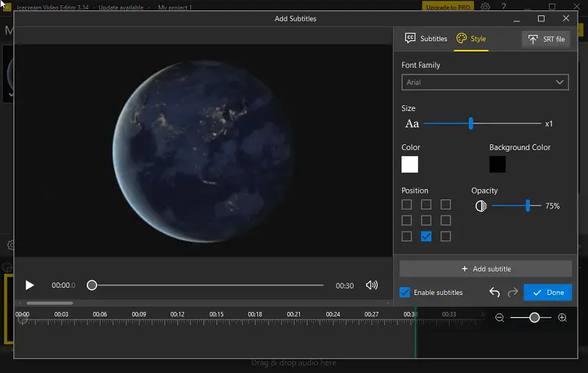Screen dimensions: 588x373
Task: Click the playback seek bar handle
Action: (92, 285)
